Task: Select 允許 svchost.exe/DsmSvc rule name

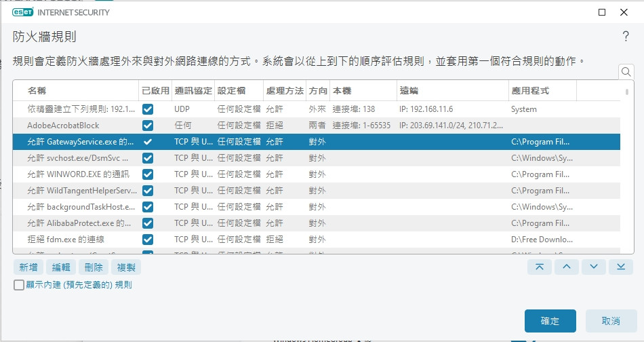Action: tap(78, 158)
